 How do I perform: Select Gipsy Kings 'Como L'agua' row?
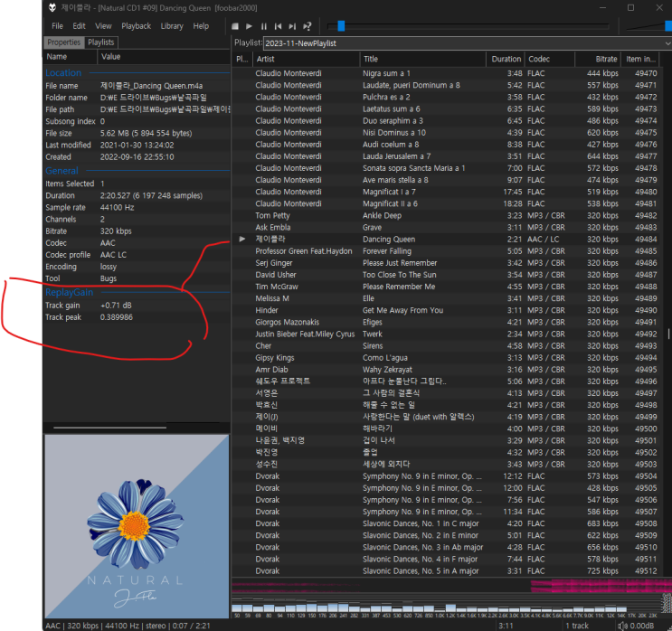[446, 358]
